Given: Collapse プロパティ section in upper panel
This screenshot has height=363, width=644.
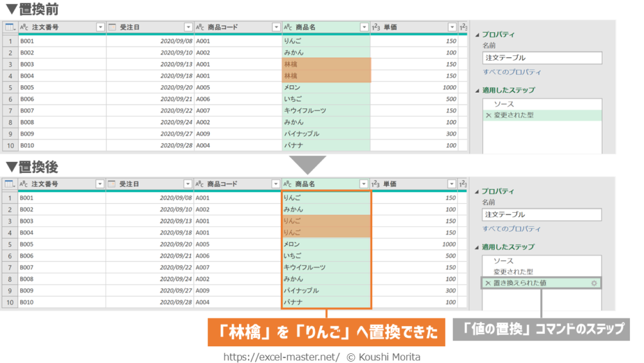Looking at the screenshot, I should 477,35.
